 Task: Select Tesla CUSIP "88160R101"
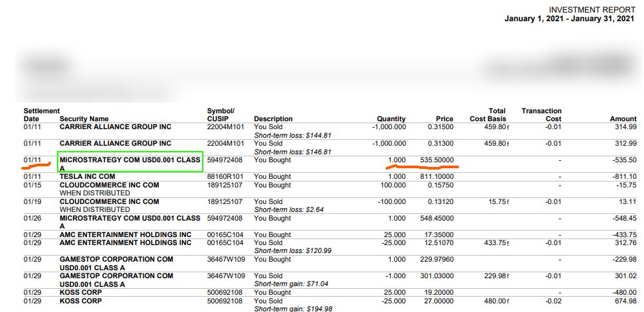click(x=225, y=176)
